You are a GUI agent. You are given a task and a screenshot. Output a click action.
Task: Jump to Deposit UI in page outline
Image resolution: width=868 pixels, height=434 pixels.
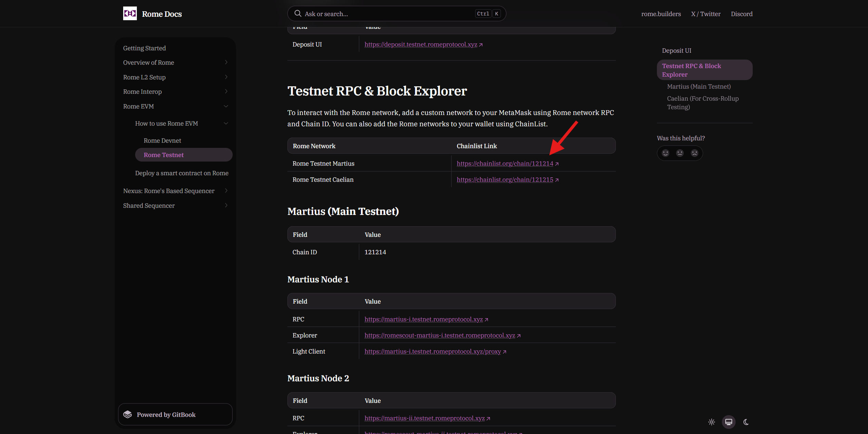tap(676, 50)
